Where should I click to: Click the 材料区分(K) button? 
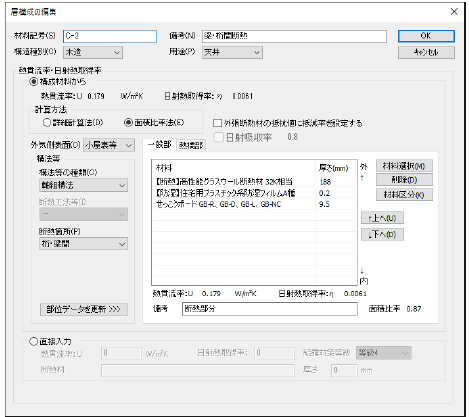(404, 195)
